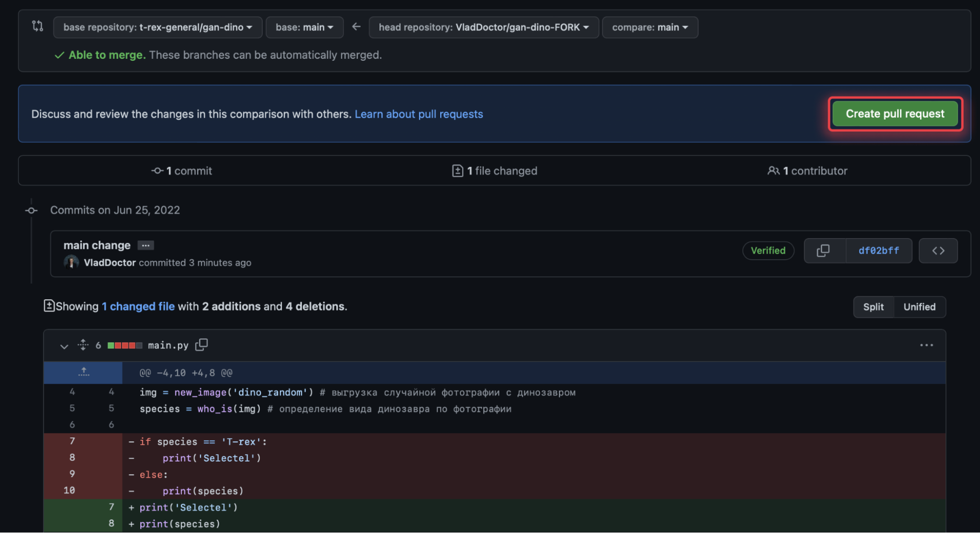The image size is (980, 533).
Task: Click the main change commit message
Action: (x=97, y=244)
